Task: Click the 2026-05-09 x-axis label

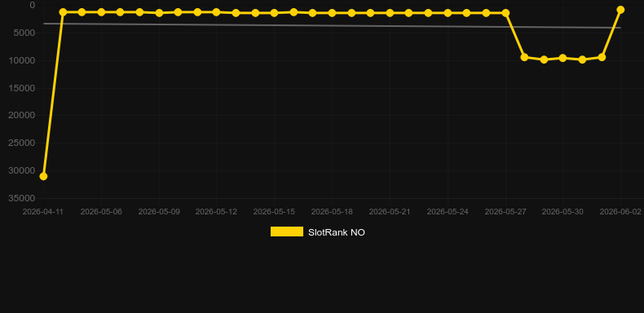Action: (x=159, y=212)
